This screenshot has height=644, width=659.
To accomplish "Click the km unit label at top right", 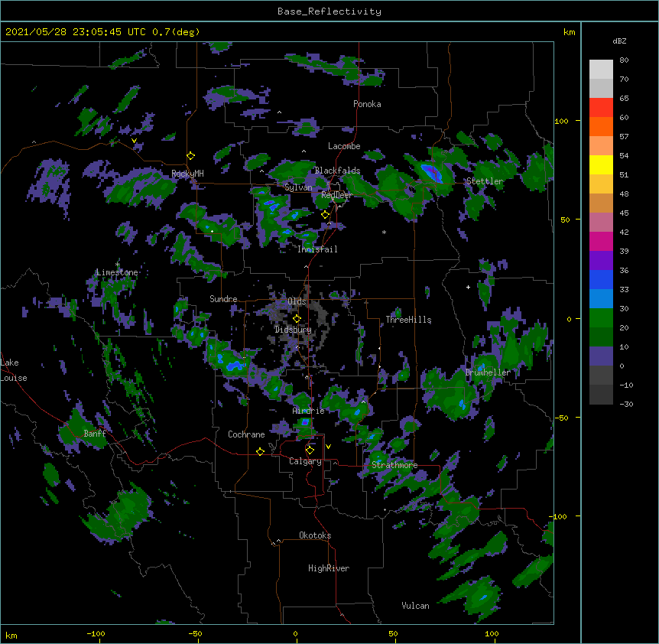I will tap(569, 32).
